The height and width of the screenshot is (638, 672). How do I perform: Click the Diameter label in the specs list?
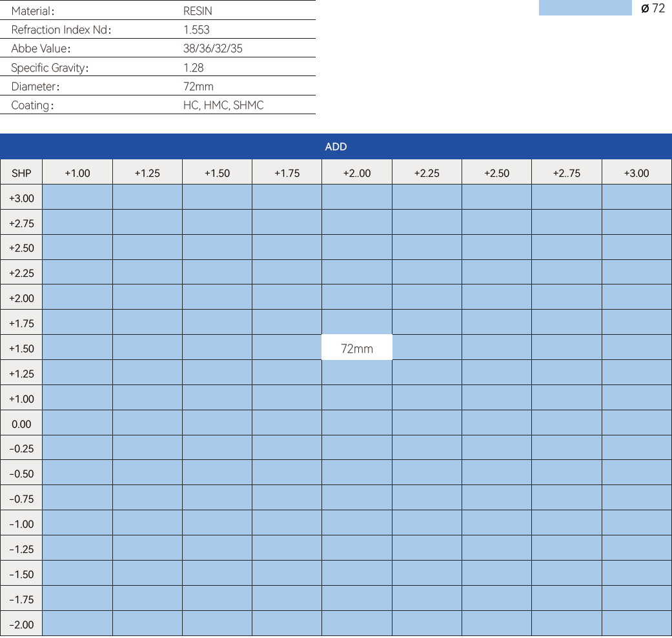(x=36, y=86)
